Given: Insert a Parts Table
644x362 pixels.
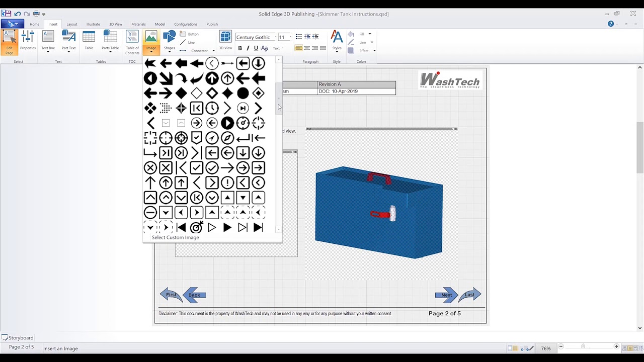Looking at the screenshot, I should tap(110, 42).
